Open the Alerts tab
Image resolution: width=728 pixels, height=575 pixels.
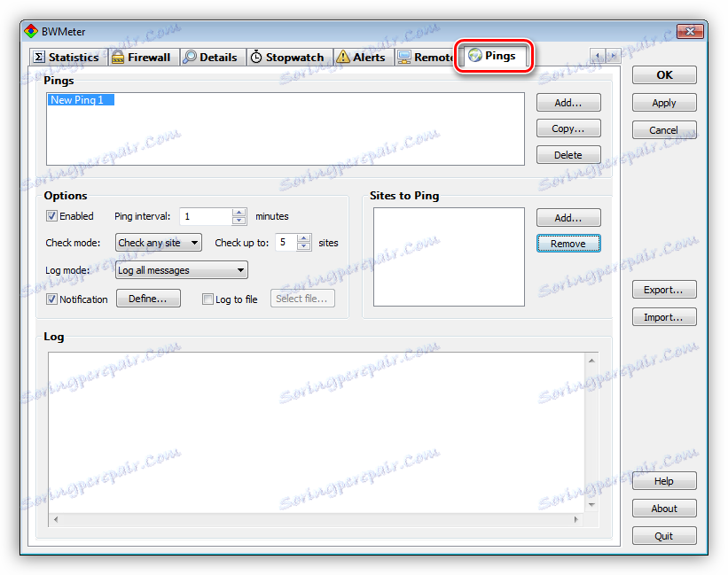coord(363,57)
